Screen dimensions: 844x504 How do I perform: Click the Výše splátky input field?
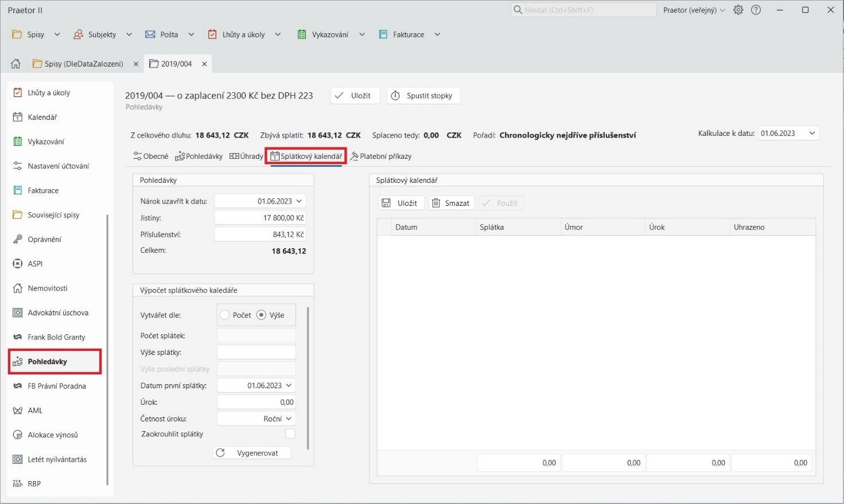256,353
